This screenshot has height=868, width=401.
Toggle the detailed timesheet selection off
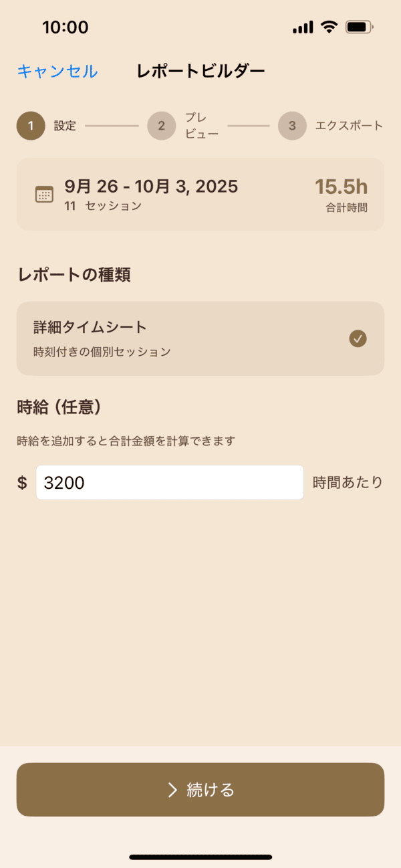click(x=200, y=338)
